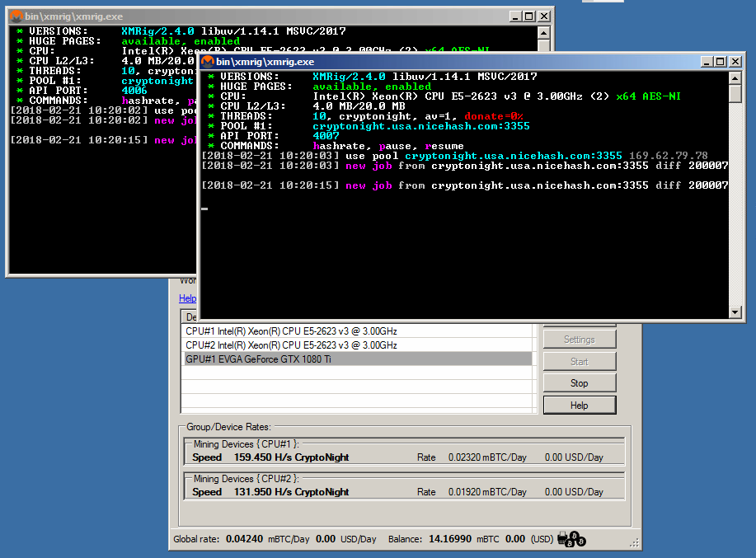
Task: Click the greyed Start button
Action: tap(579, 361)
